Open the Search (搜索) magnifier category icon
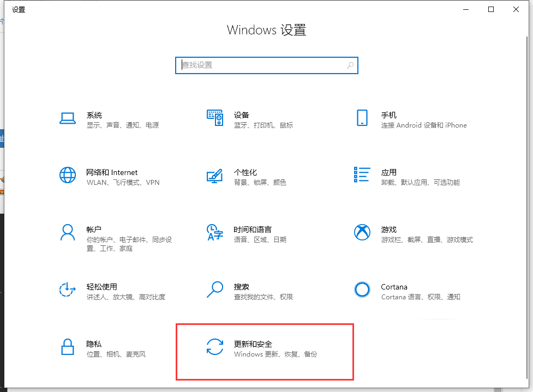The image size is (533, 392). click(x=215, y=290)
